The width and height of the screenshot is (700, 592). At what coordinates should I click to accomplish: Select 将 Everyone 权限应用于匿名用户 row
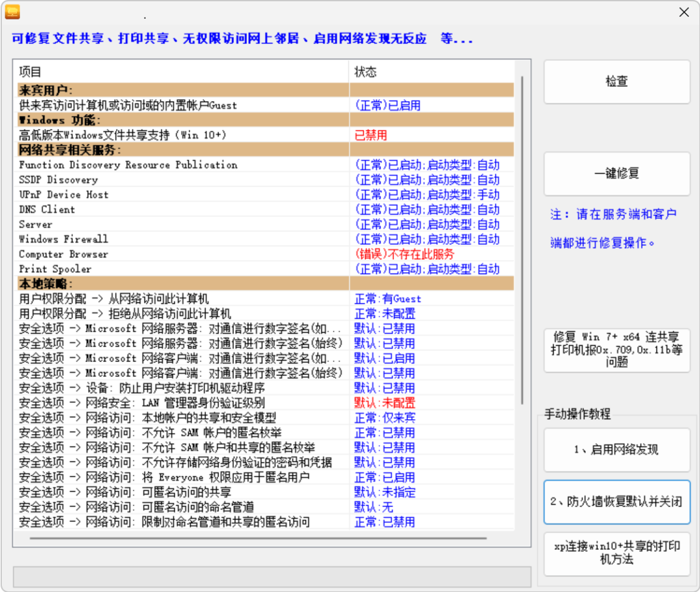tap(266, 477)
